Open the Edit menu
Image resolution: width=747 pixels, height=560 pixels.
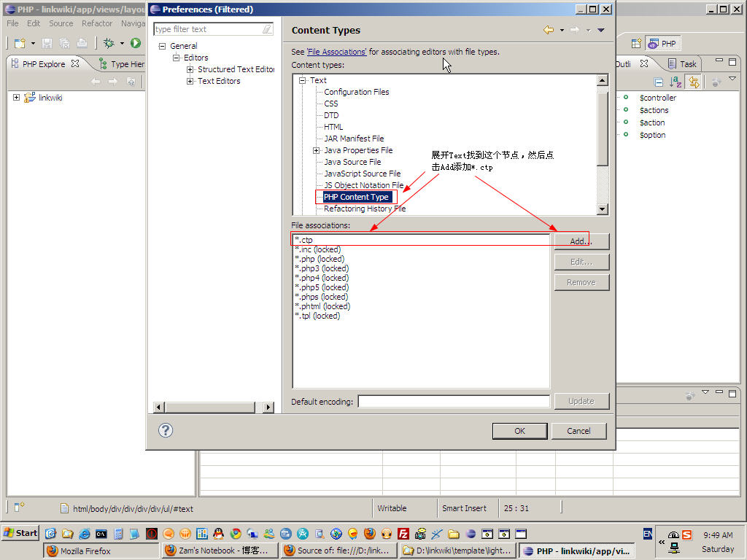click(34, 23)
